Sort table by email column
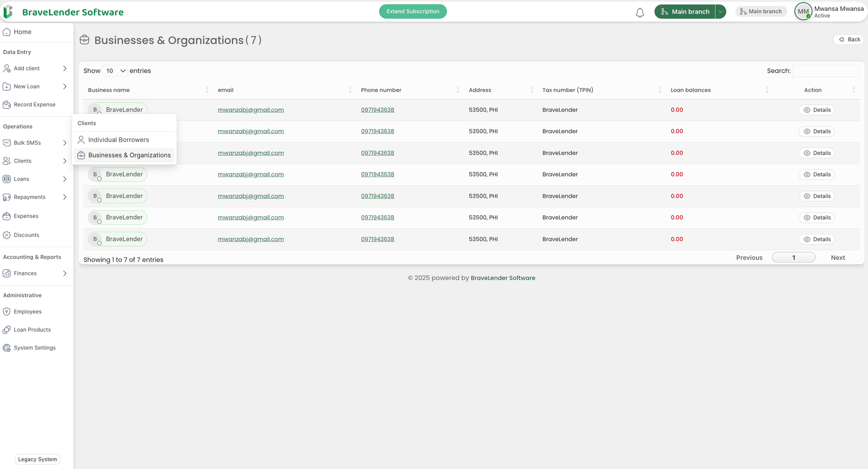Viewport: 868px width, 469px height. (350, 90)
